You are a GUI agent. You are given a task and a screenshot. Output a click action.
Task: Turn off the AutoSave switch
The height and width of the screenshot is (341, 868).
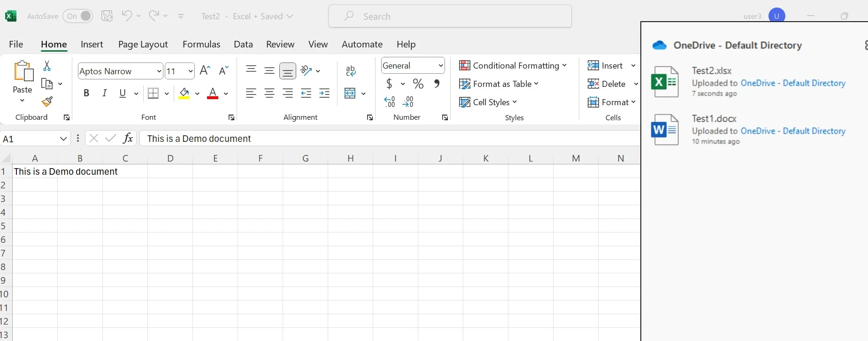pos(78,16)
